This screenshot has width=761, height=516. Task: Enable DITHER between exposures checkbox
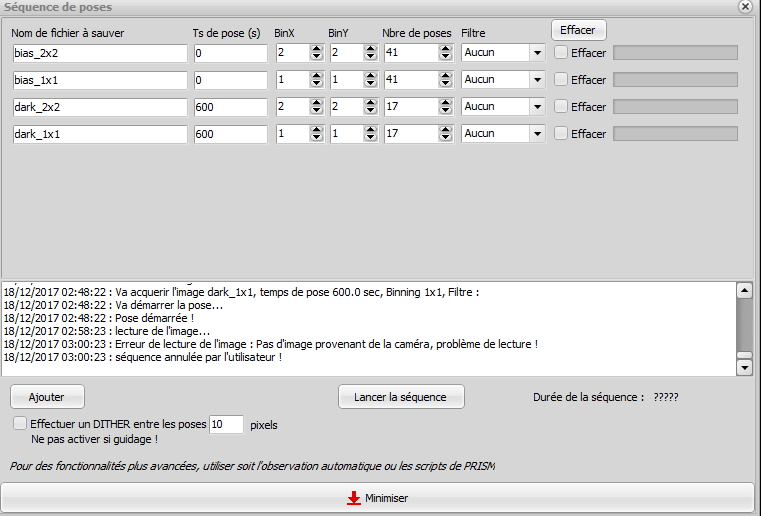(20, 424)
